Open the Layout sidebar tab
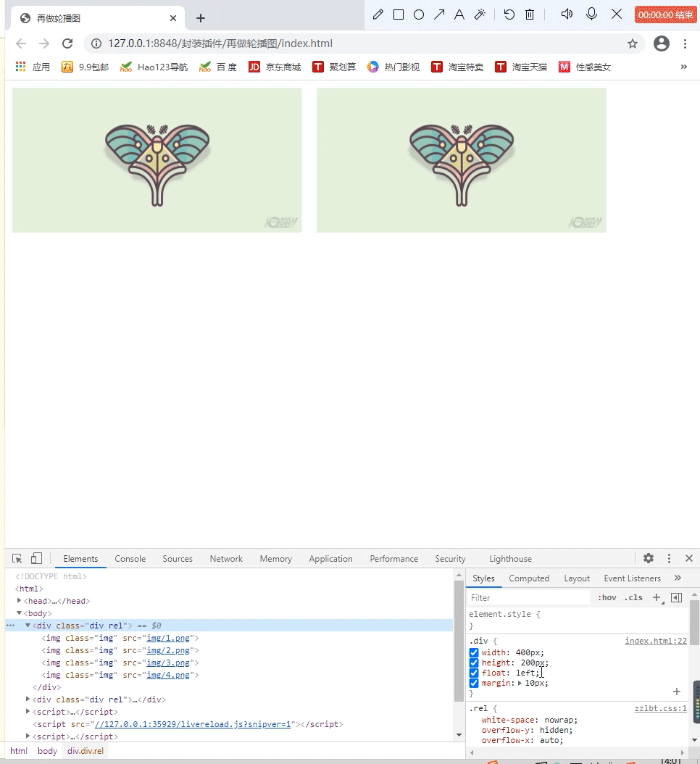Viewport: 700px width, 764px height. 577,578
